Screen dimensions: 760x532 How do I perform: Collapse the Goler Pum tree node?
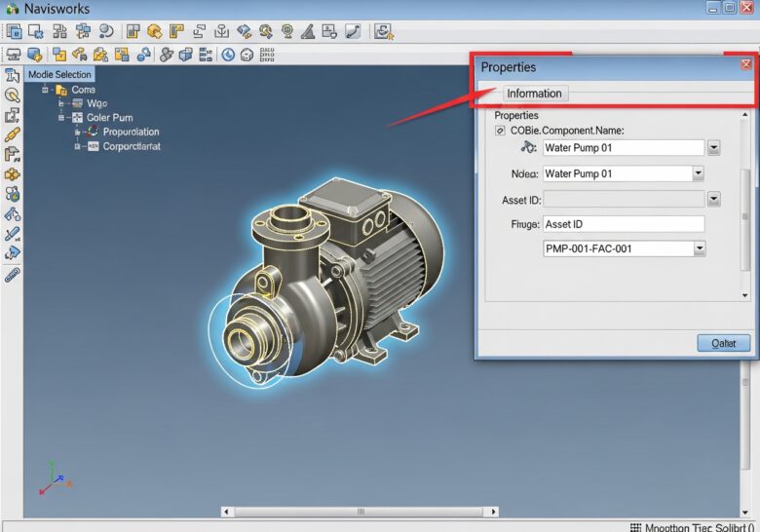[61, 118]
